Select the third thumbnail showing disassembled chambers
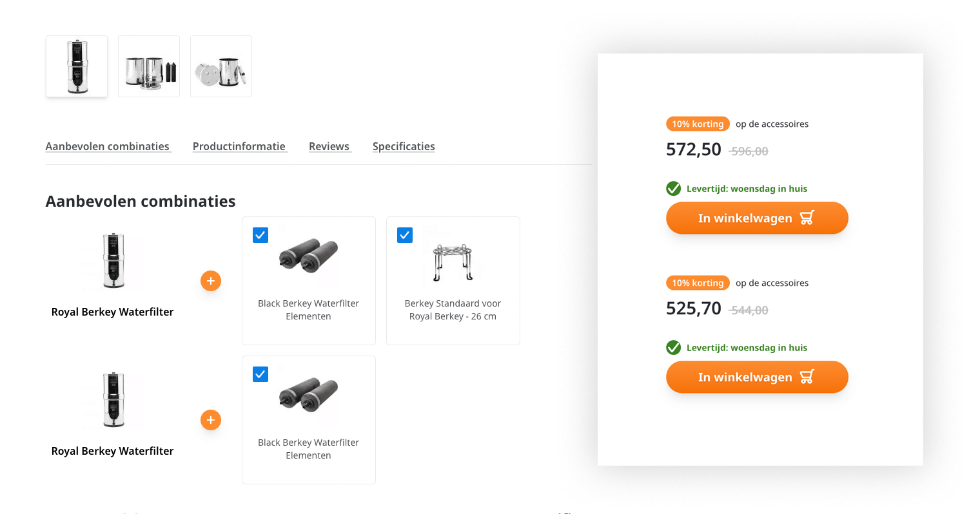The image size is (980, 514). pyautogui.click(x=221, y=66)
